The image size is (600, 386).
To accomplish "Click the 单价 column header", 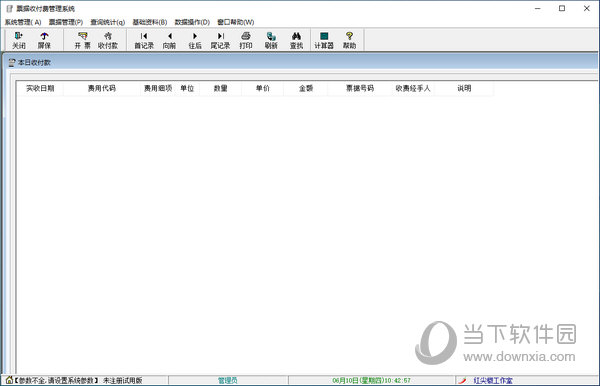I will pos(262,88).
